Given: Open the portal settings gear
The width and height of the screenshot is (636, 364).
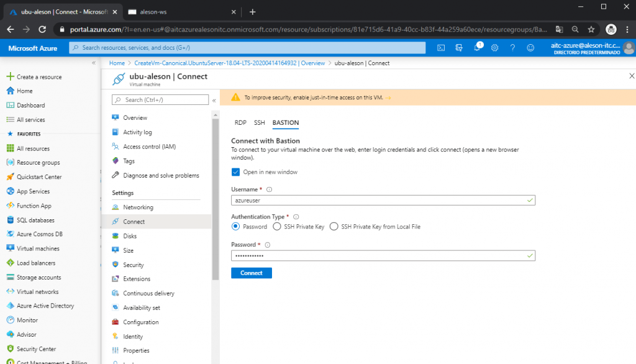Looking at the screenshot, I should tap(494, 48).
